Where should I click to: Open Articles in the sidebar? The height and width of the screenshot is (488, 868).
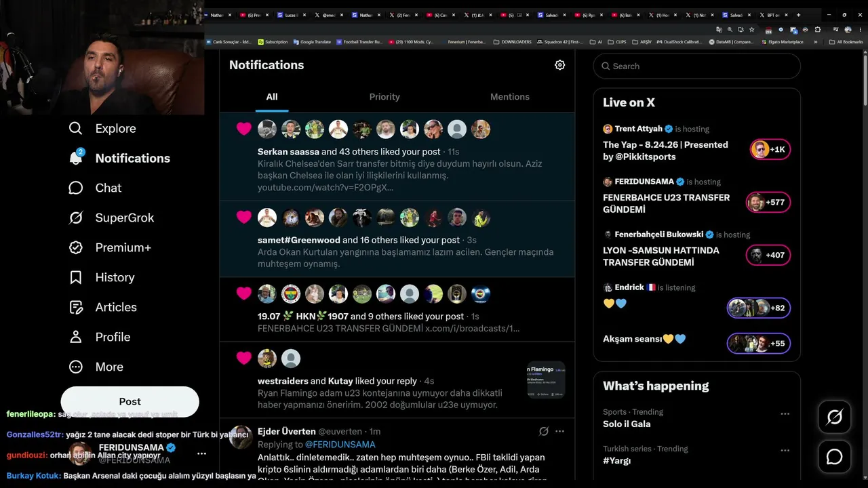[102, 307]
